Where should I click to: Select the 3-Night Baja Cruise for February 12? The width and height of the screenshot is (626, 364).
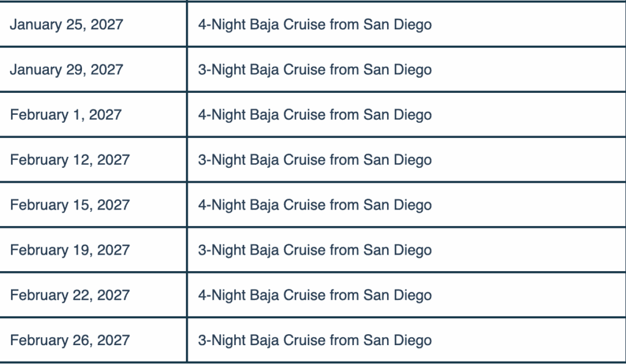314,160
